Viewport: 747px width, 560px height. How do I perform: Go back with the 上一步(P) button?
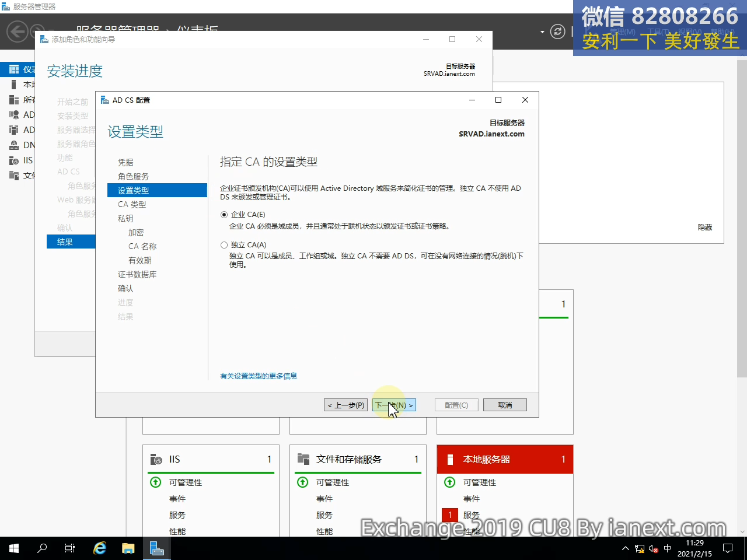(346, 405)
